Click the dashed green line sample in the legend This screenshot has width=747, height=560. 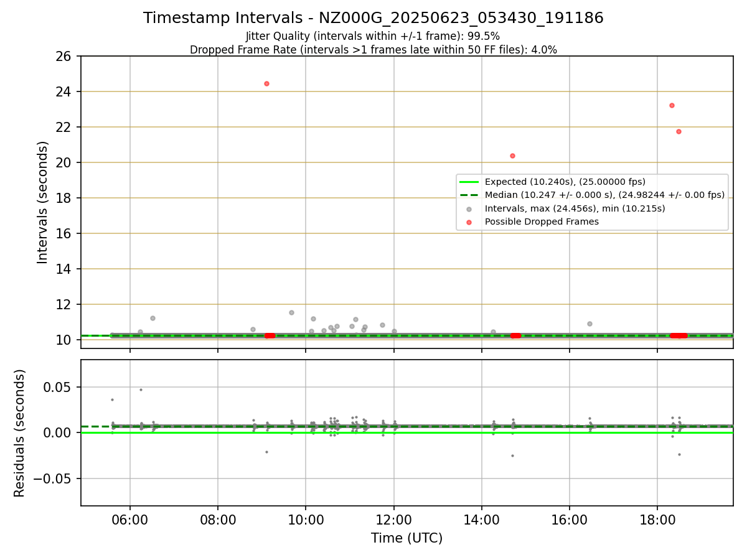469,195
